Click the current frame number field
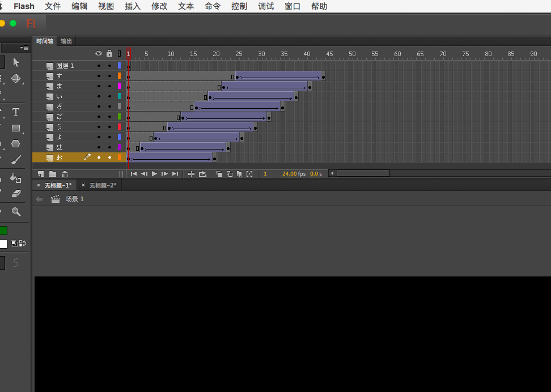551x392 pixels. [265, 174]
